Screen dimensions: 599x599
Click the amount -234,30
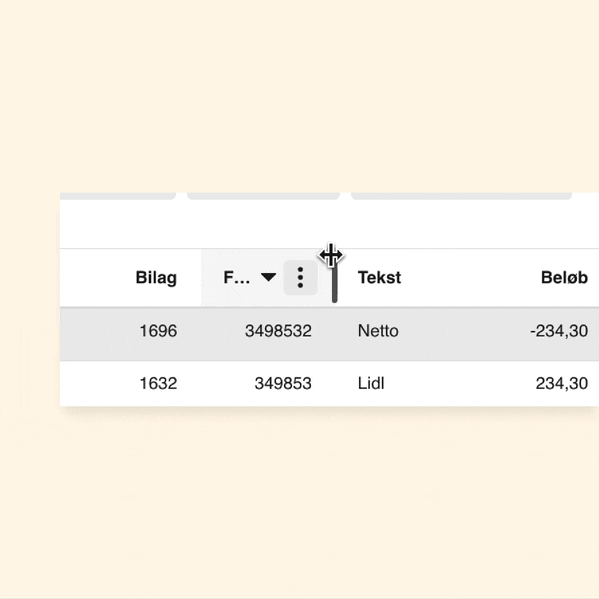[559, 331]
